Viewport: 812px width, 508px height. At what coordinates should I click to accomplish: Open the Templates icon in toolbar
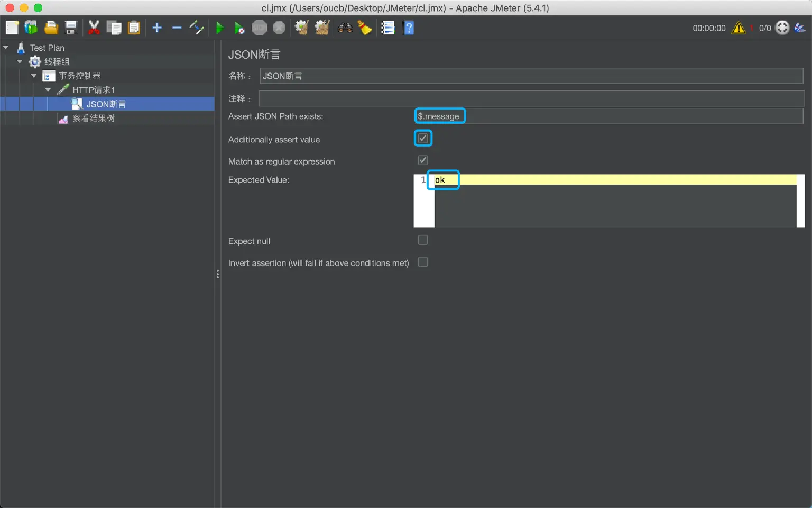(x=31, y=28)
